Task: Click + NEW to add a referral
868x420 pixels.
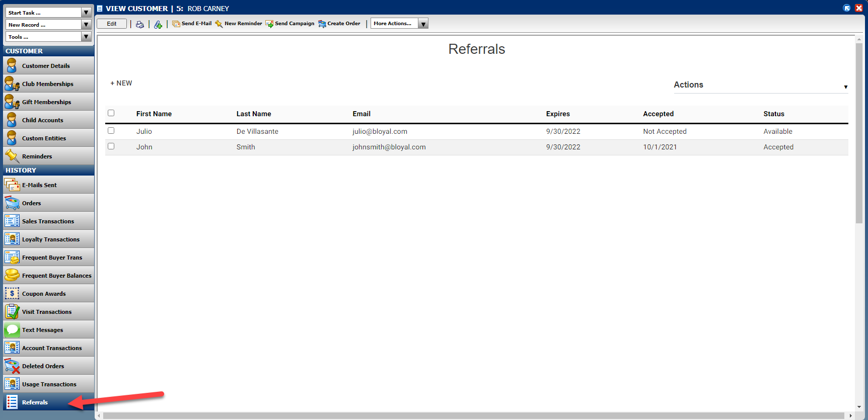Action: pyautogui.click(x=121, y=83)
